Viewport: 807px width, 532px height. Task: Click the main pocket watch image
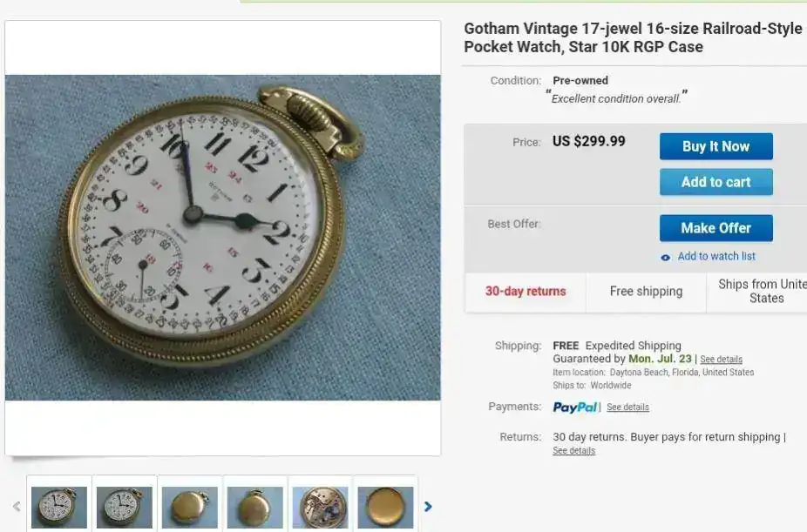[x=223, y=238]
